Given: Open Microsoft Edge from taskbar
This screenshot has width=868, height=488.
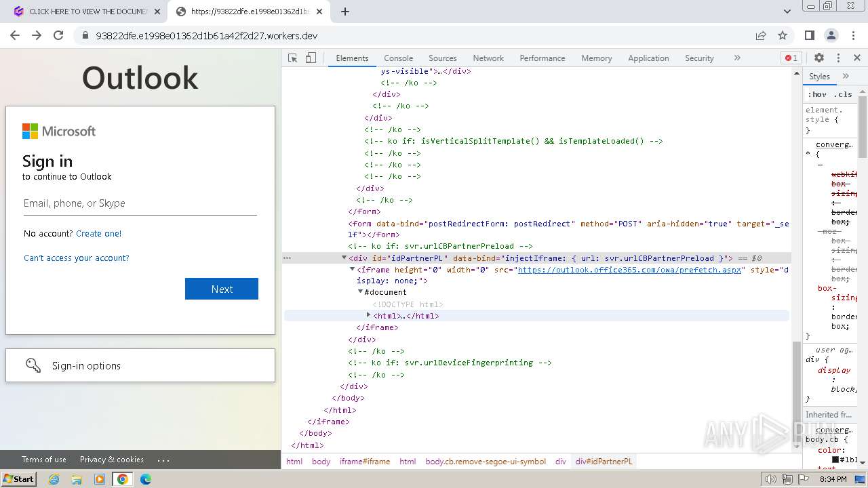Looking at the screenshot, I should (x=146, y=479).
